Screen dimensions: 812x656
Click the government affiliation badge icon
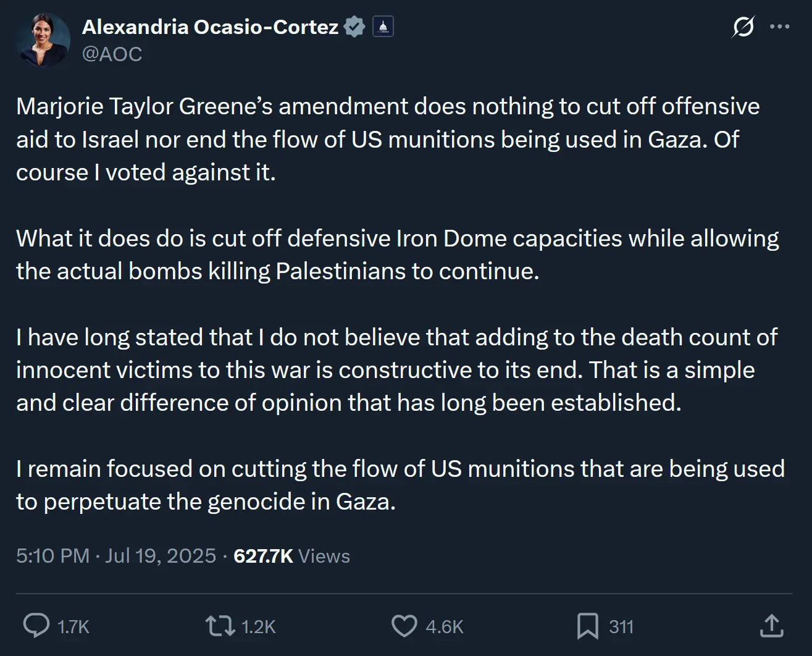383,27
